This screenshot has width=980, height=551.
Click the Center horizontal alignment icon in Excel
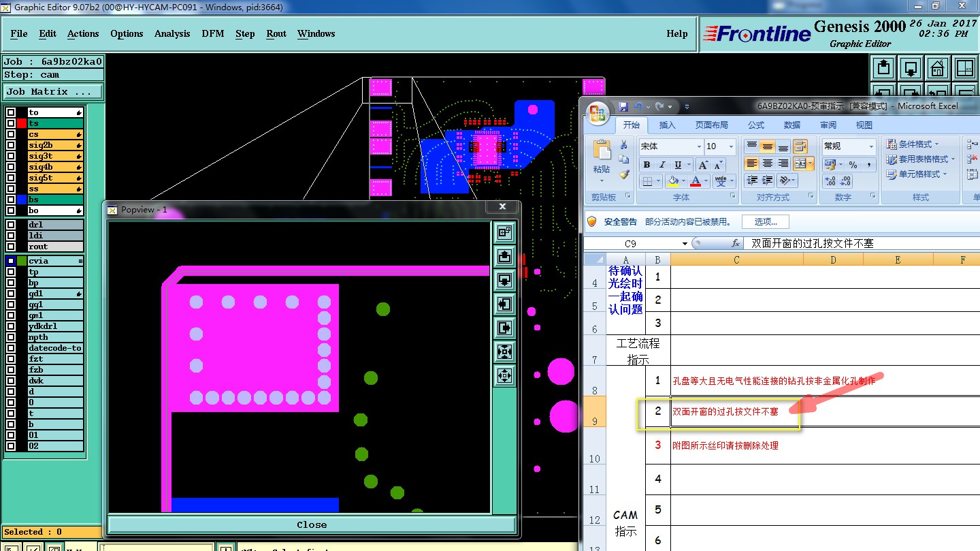767,163
